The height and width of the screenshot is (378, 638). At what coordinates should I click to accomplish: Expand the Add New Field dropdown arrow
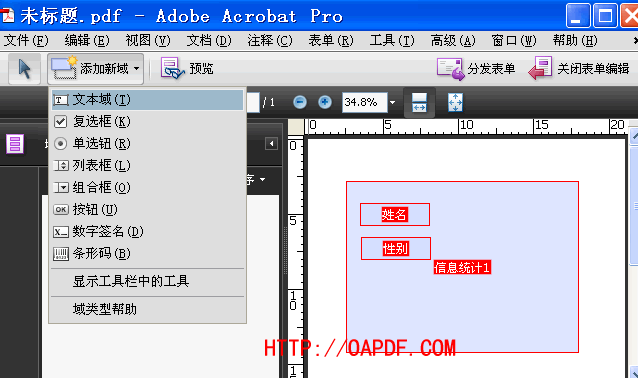tap(137, 68)
